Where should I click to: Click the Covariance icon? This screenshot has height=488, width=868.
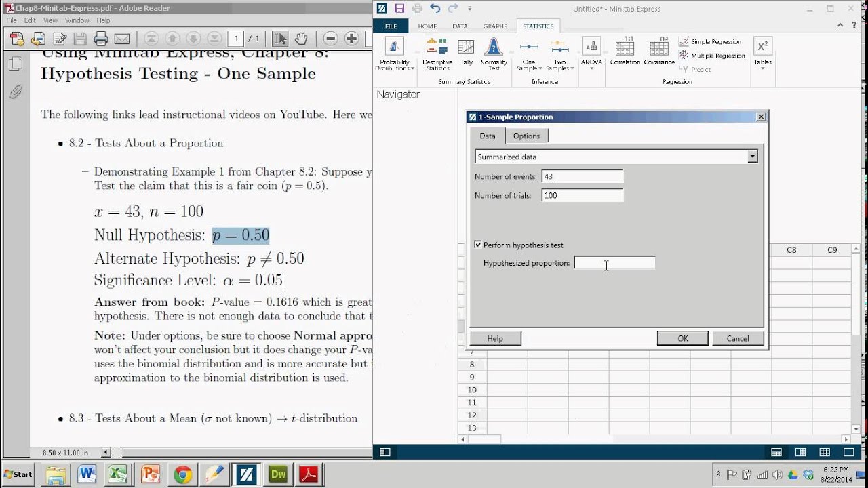(659, 52)
